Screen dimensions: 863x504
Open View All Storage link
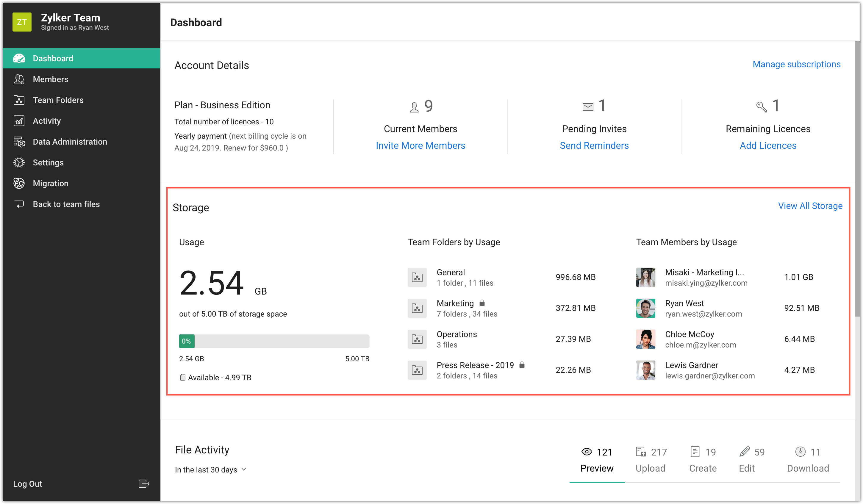coord(810,206)
